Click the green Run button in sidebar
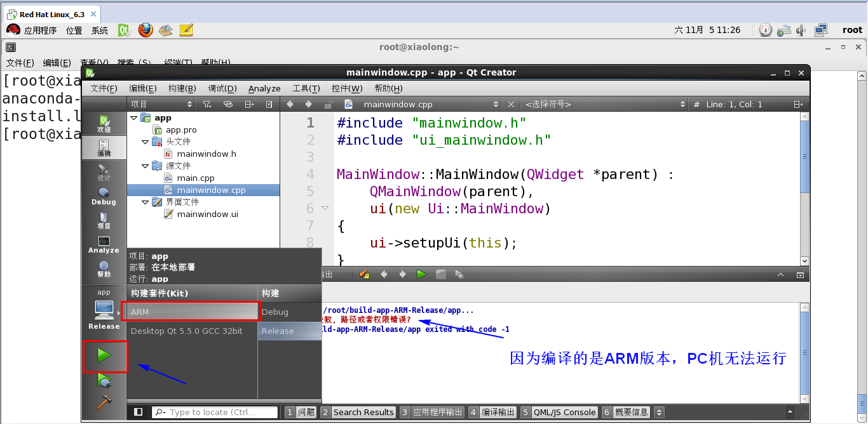 (104, 355)
